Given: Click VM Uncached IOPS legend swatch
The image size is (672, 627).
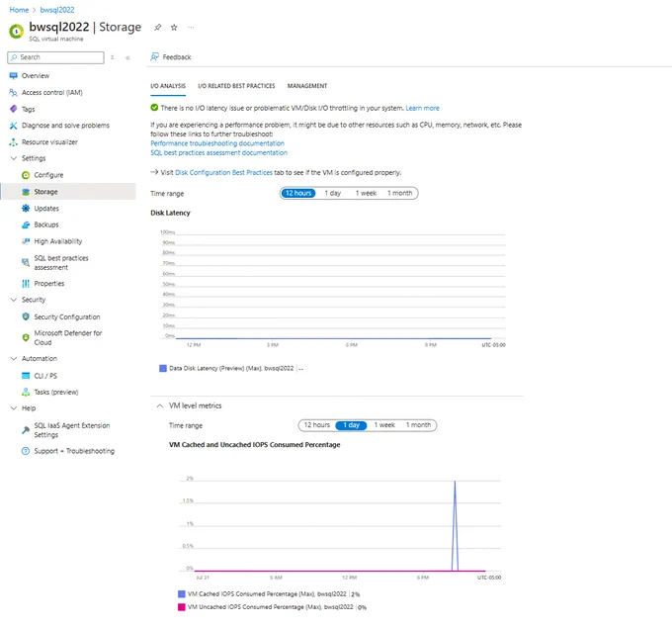Looking at the screenshot, I should (x=181, y=607).
